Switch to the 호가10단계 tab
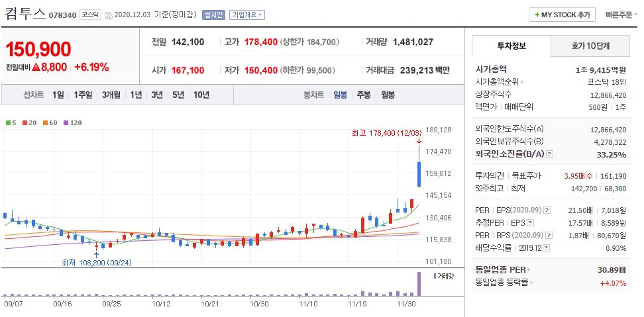The image size is (644, 317). [590, 46]
